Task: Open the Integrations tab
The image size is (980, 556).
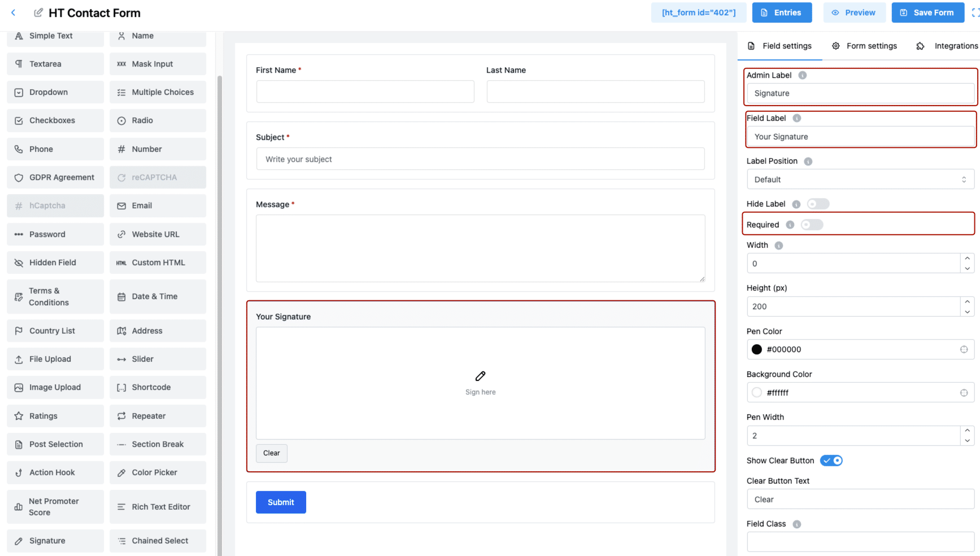Action: 956,46
